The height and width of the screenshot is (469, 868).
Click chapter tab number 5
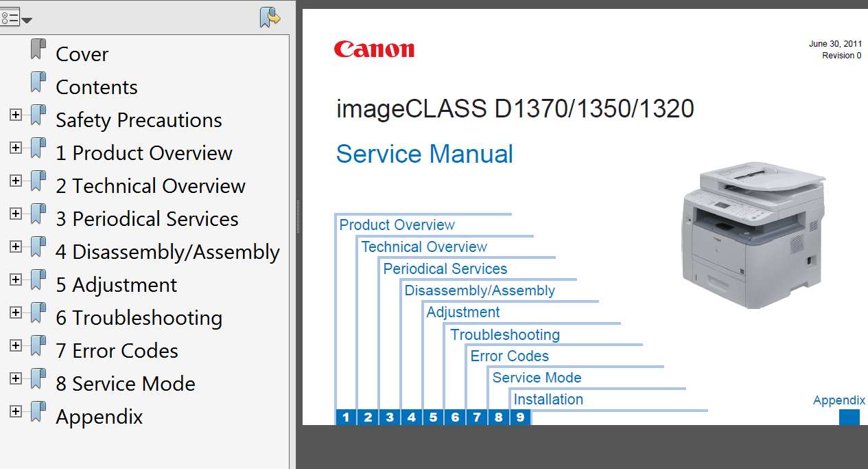pyautogui.click(x=433, y=417)
